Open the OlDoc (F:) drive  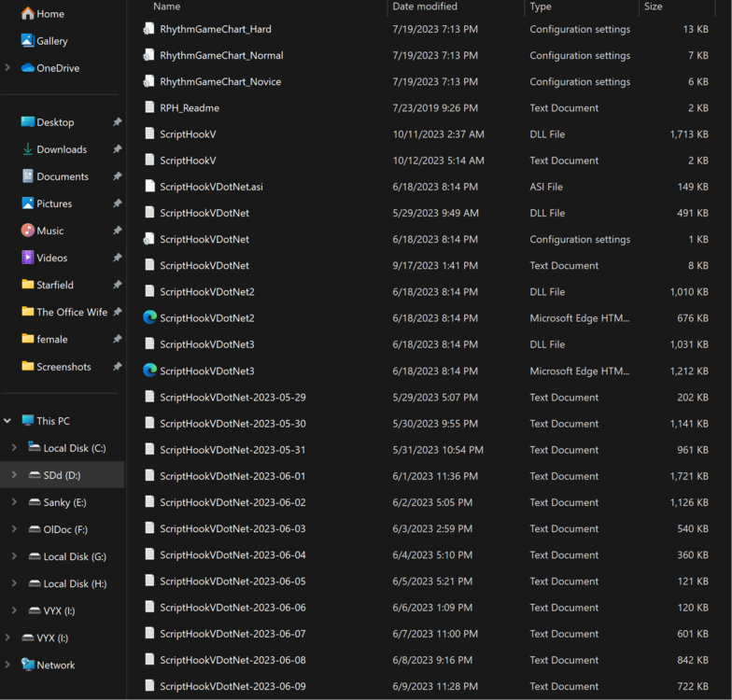58,529
